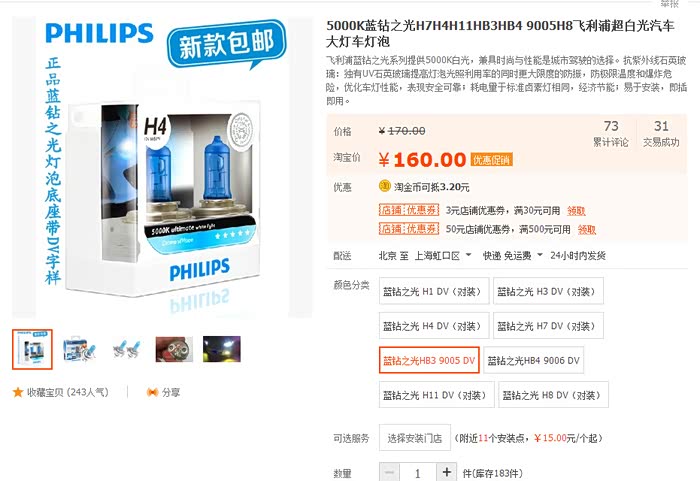Click the Taobao gold coin icon
700x481 pixels.
coord(384,186)
